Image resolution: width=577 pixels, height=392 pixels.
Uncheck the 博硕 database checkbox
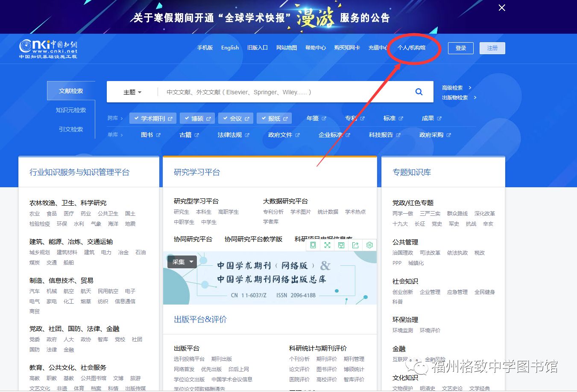coord(187,118)
